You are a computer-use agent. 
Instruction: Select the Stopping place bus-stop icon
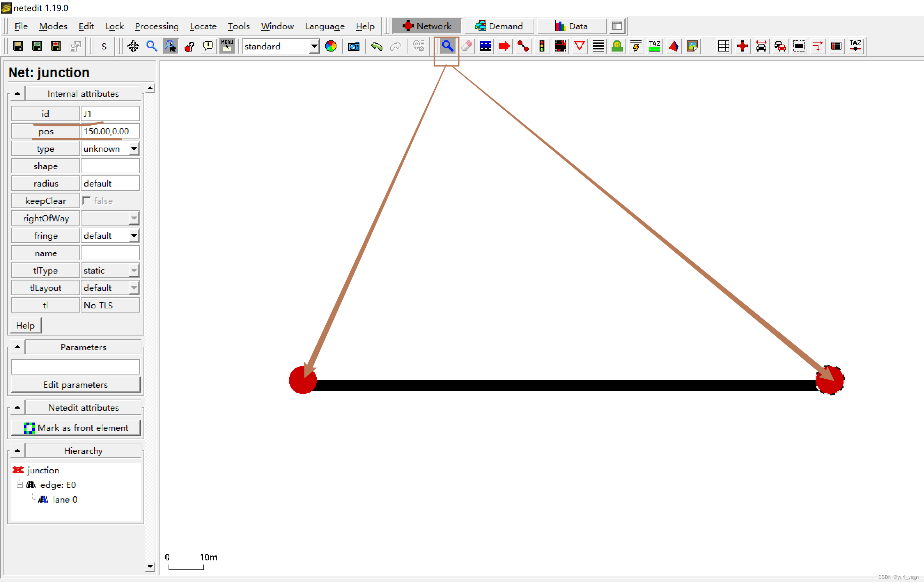617,46
